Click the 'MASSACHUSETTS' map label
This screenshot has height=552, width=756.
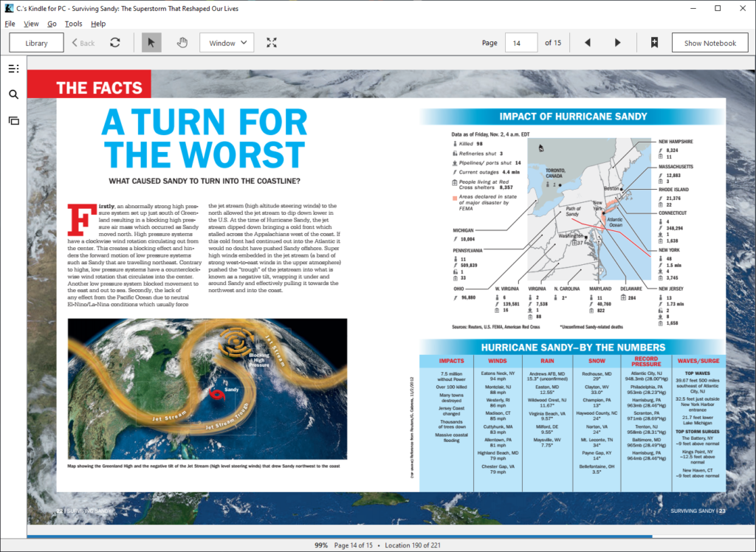pyautogui.click(x=676, y=167)
